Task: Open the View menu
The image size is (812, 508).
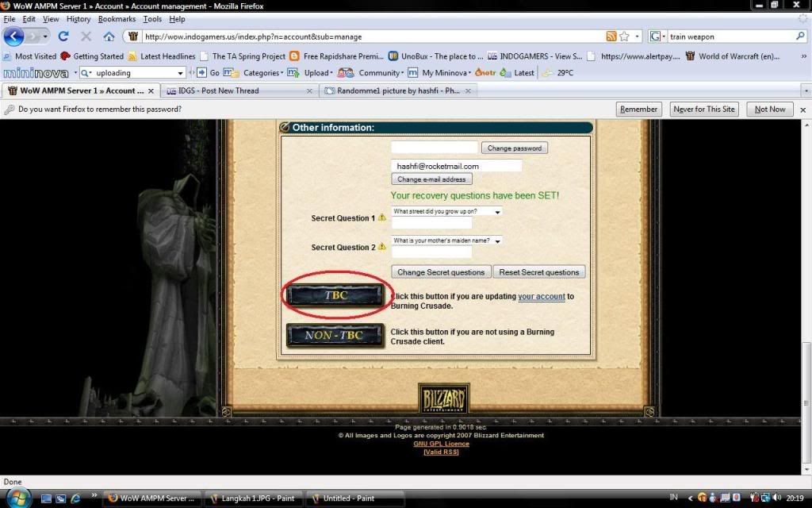Action: click(51, 19)
